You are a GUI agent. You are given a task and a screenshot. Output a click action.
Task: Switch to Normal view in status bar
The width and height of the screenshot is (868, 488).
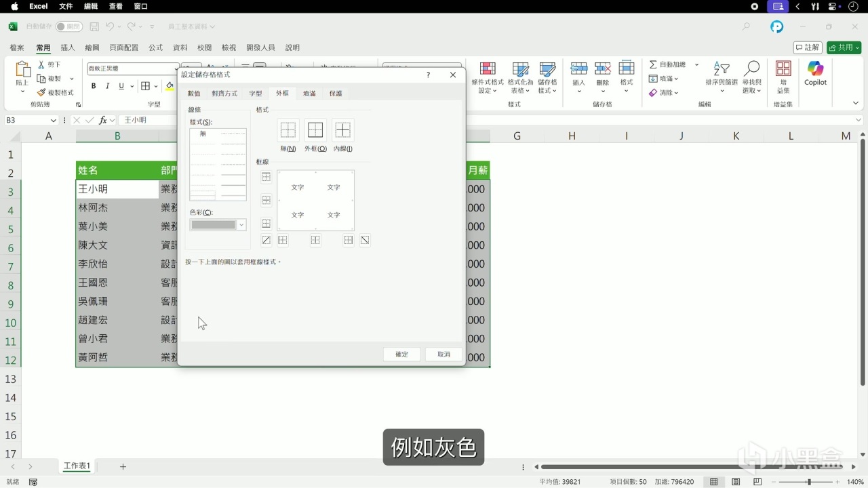pos(713,482)
